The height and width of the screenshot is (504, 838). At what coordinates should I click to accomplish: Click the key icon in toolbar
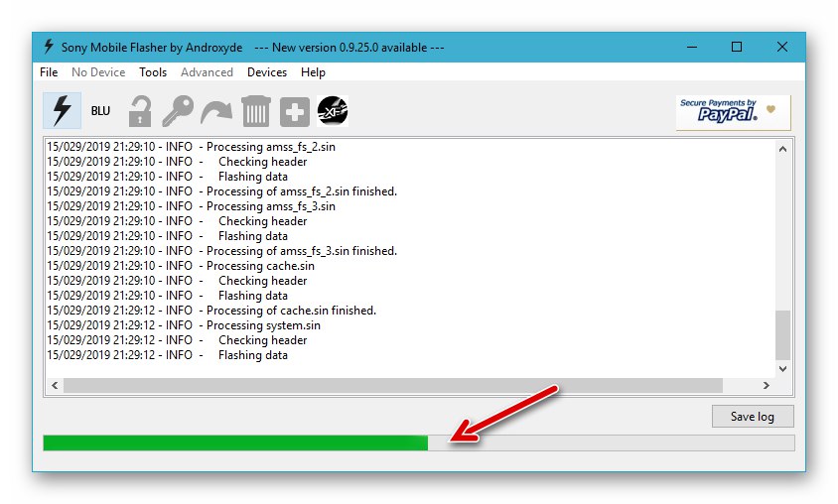[178, 111]
